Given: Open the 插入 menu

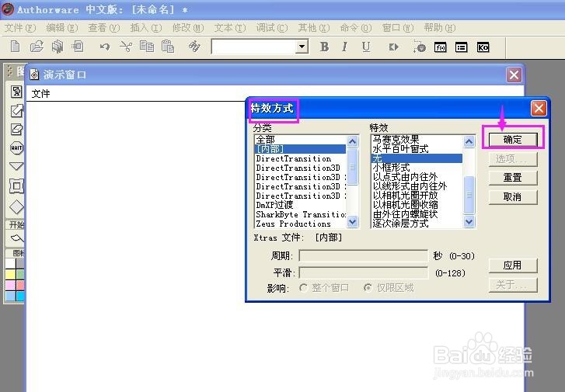Looking at the screenshot, I should pos(146,28).
